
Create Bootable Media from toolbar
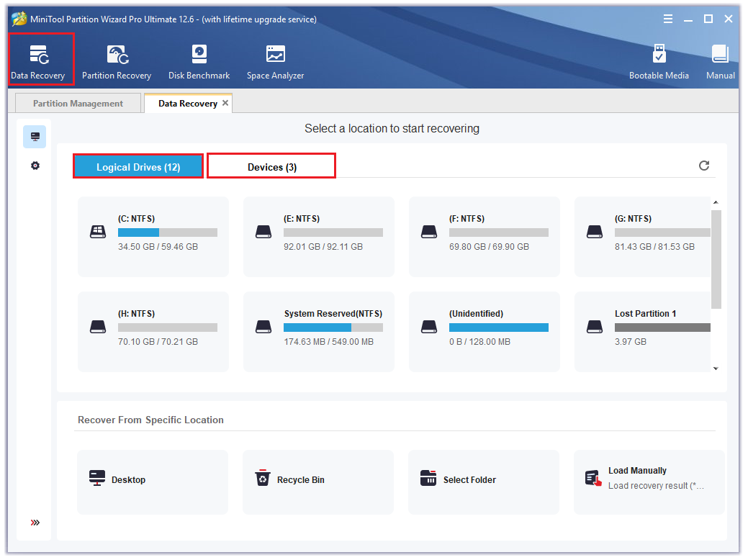[659, 62]
